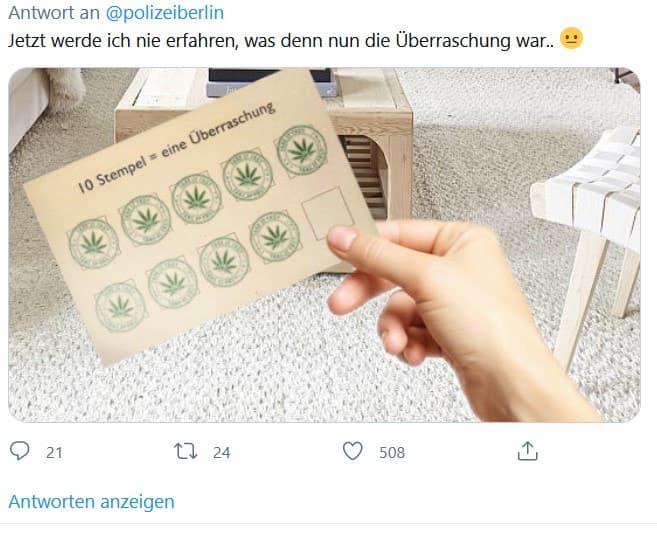
Task: Click the neutral face emoji in the tweet
Action: click(x=572, y=39)
